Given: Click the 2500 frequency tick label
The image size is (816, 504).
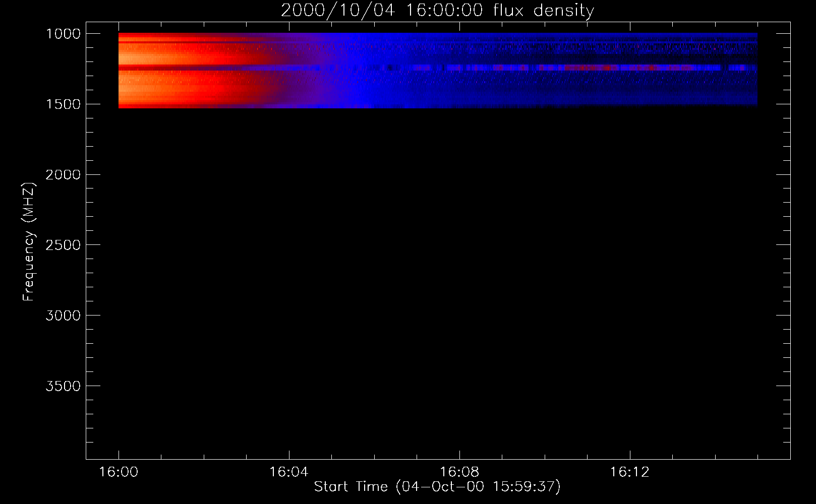Looking at the screenshot, I should [x=63, y=245].
